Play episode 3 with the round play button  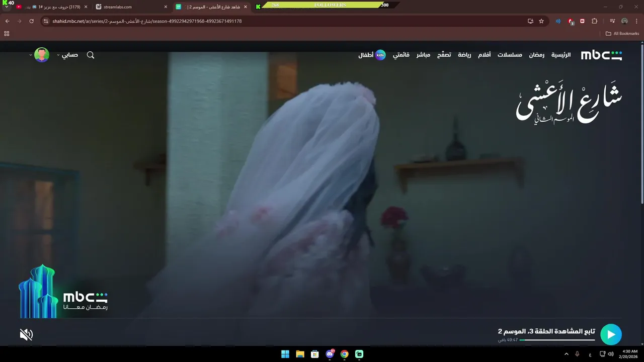[611, 334]
